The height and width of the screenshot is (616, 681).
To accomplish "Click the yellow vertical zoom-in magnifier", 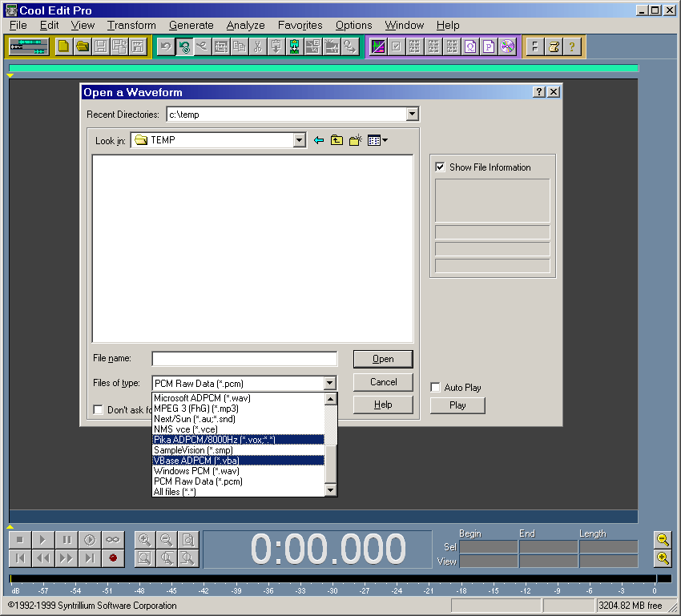I will pyautogui.click(x=663, y=558).
